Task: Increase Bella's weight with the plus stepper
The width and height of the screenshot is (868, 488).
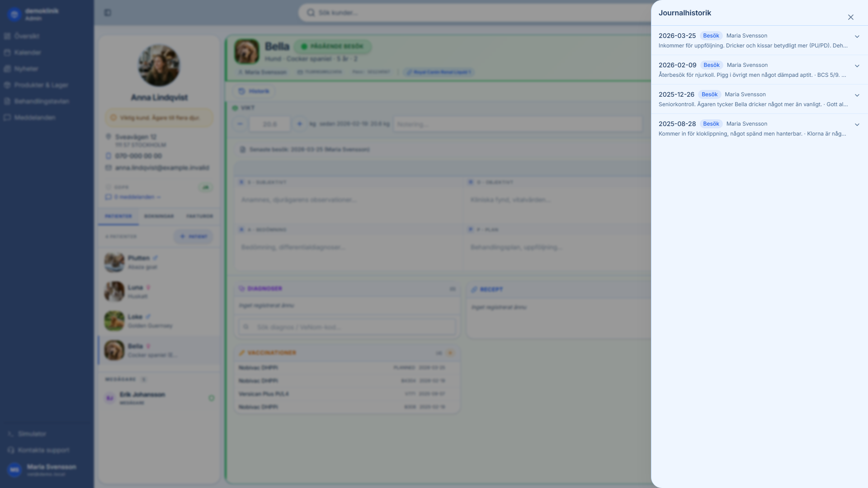Action: click(300, 124)
